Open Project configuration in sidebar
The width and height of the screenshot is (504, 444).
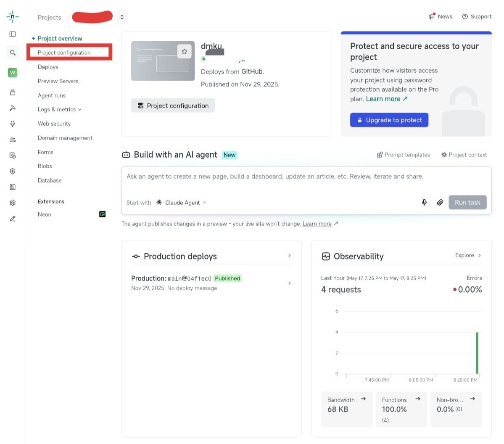click(x=64, y=53)
